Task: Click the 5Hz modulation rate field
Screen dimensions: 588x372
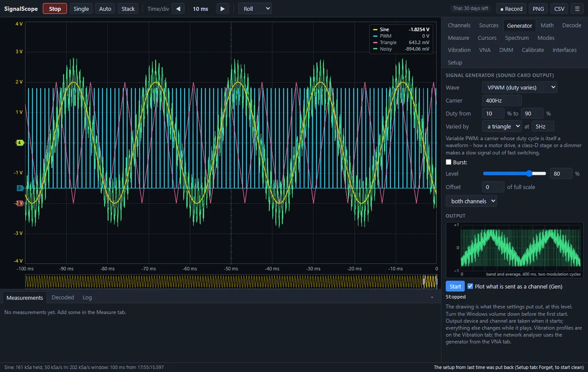Action: (543, 126)
